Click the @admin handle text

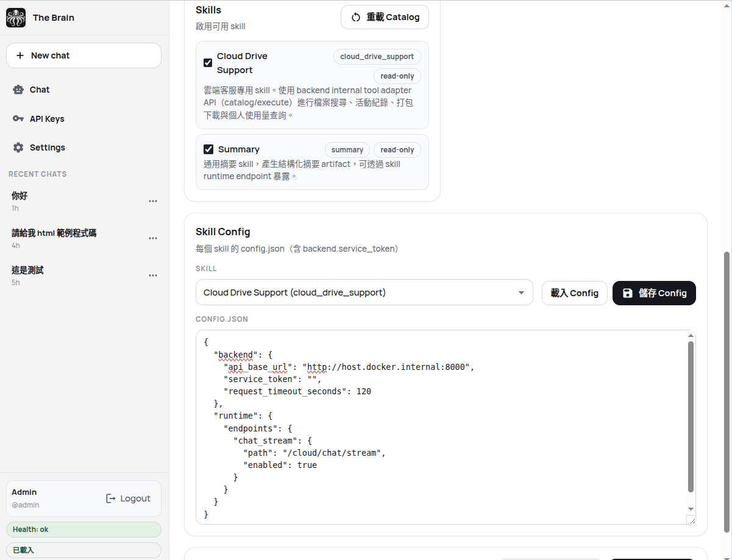[x=26, y=505]
